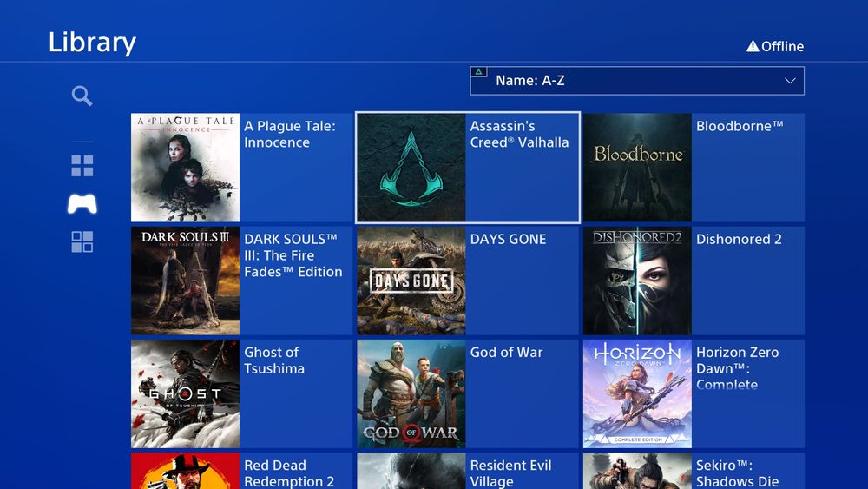This screenshot has height=489, width=868.
Task: Click the "DAYS GONE" title text
Action: point(508,239)
